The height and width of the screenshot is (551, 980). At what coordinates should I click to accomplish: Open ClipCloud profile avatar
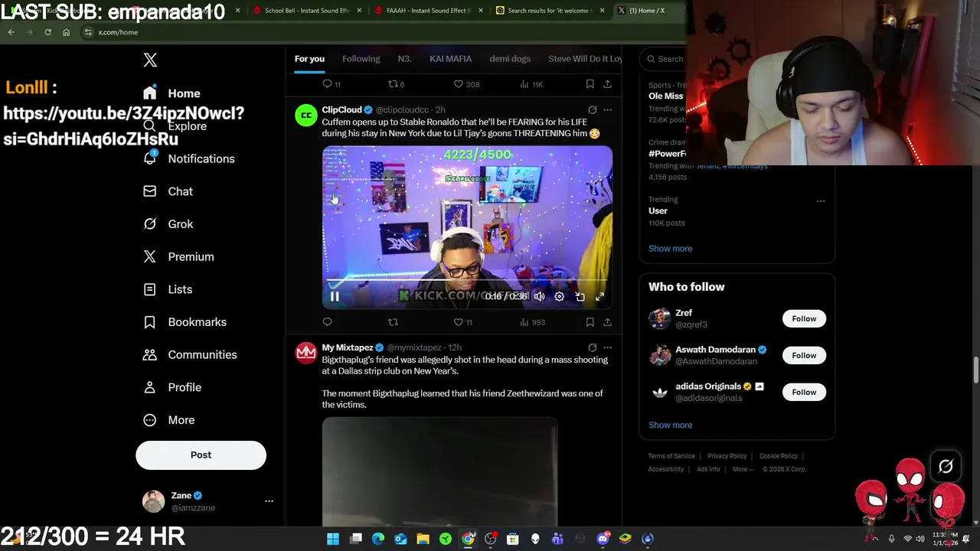point(306,115)
